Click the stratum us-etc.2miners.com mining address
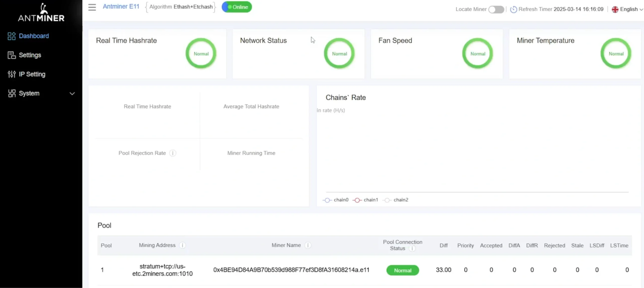644x288 pixels. 163,270
